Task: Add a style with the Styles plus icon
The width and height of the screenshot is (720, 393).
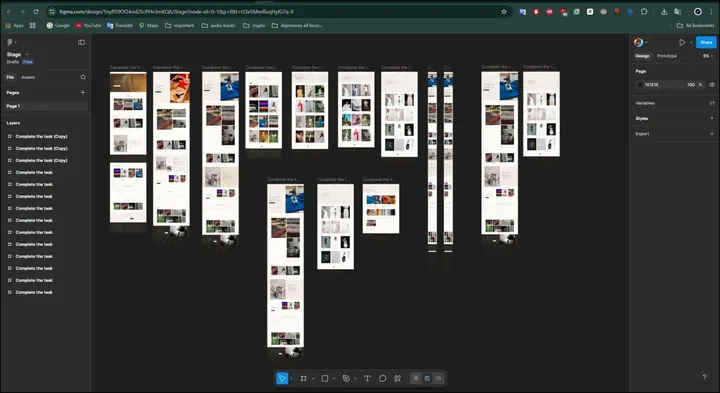Action: point(712,118)
